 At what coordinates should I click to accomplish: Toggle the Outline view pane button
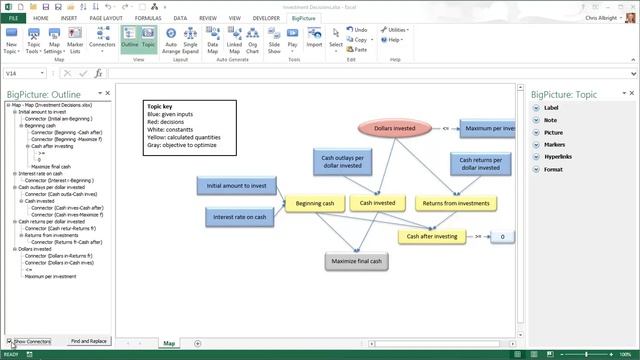130,40
